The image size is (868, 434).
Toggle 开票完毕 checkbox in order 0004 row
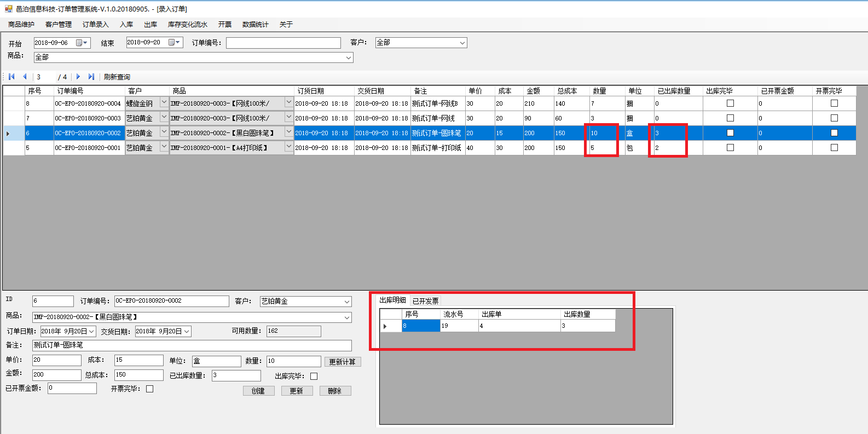(x=834, y=103)
